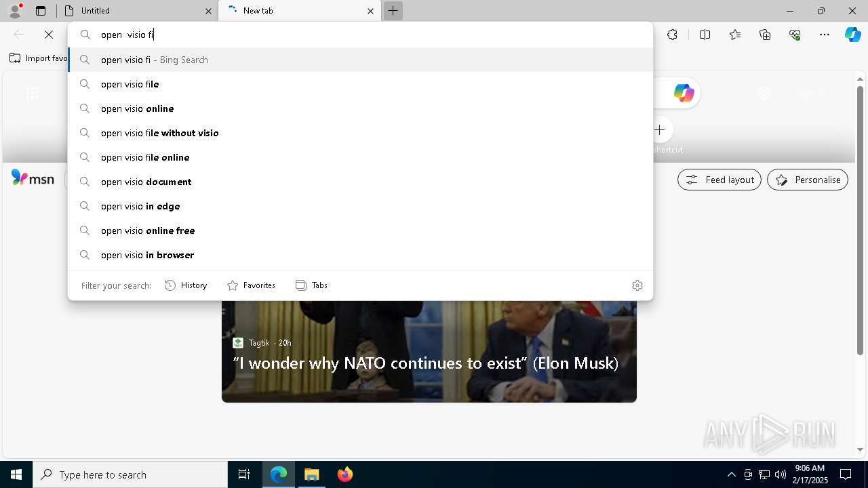Image resolution: width=868 pixels, height=488 pixels.
Task: Select 'open visio online free' suggestion
Action: click(361, 230)
